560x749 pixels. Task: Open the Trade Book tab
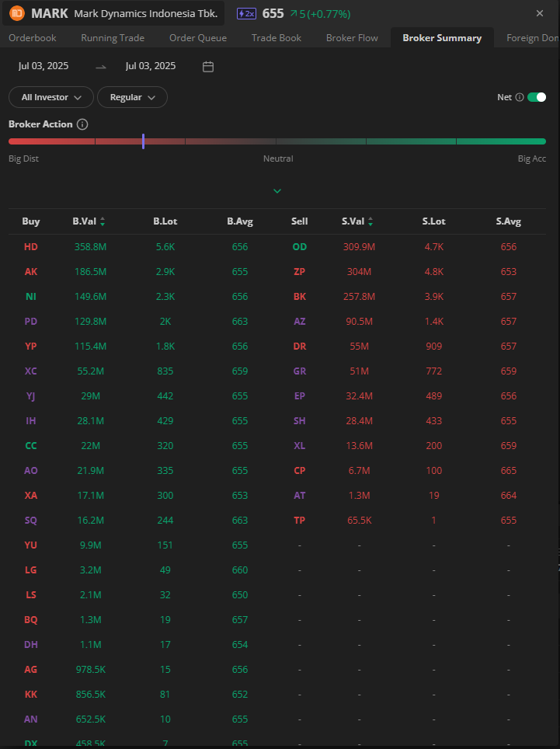277,38
